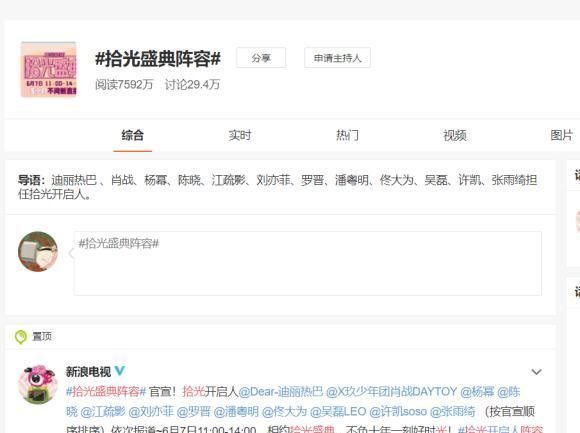Open the 新浪电视 avatar
Image resolution: width=580 pixels, height=433 pixels.
click(38, 385)
